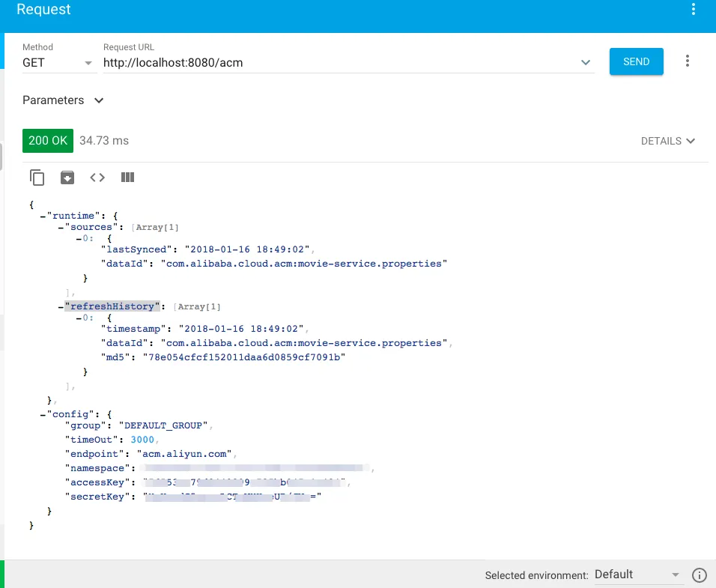Image resolution: width=716 pixels, height=588 pixels.
Task: Expand Request URL history chevron
Action: [586, 62]
